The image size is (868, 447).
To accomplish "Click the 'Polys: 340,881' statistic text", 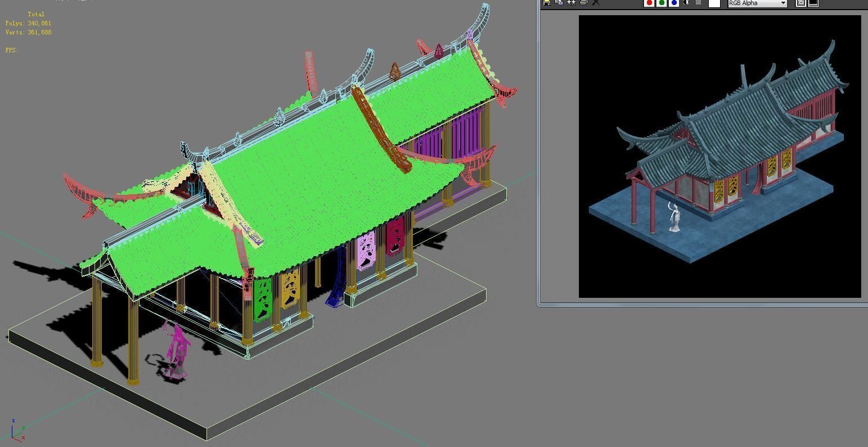I will [28, 23].
